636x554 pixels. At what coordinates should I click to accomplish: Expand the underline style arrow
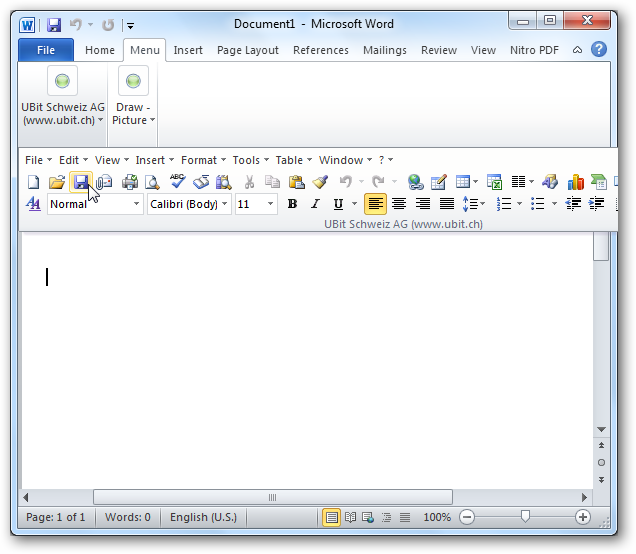(x=355, y=204)
